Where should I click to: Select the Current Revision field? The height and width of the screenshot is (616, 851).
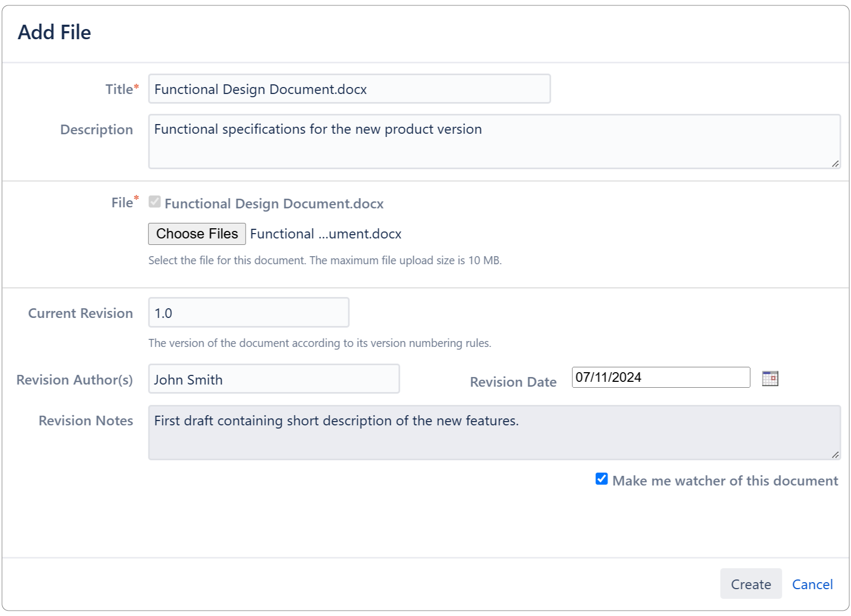click(248, 313)
